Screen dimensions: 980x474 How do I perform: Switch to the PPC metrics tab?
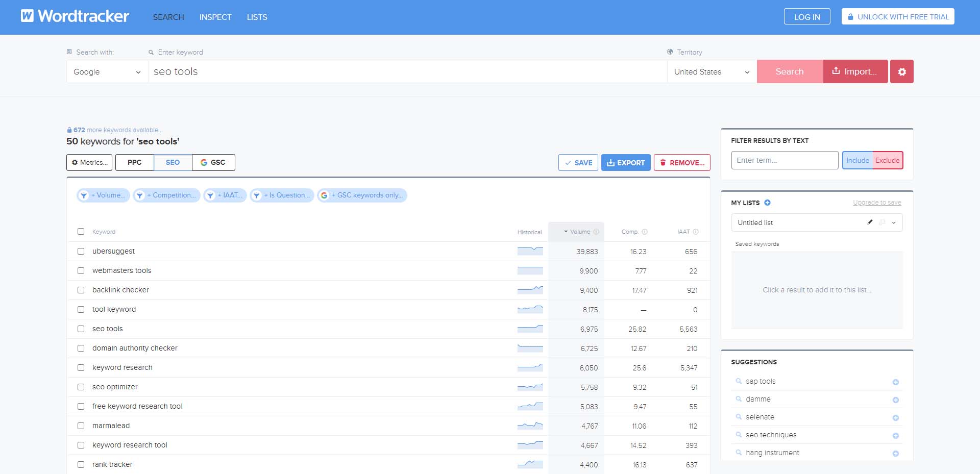click(135, 162)
